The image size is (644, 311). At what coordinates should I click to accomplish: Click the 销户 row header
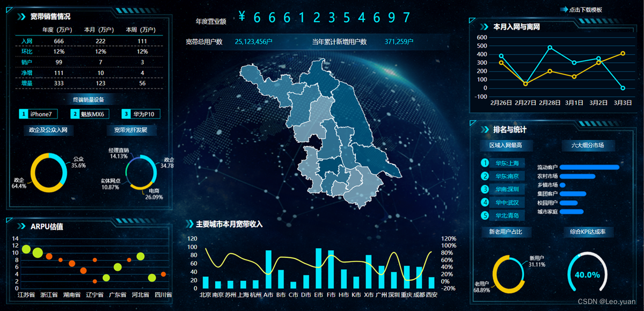[27, 62]
